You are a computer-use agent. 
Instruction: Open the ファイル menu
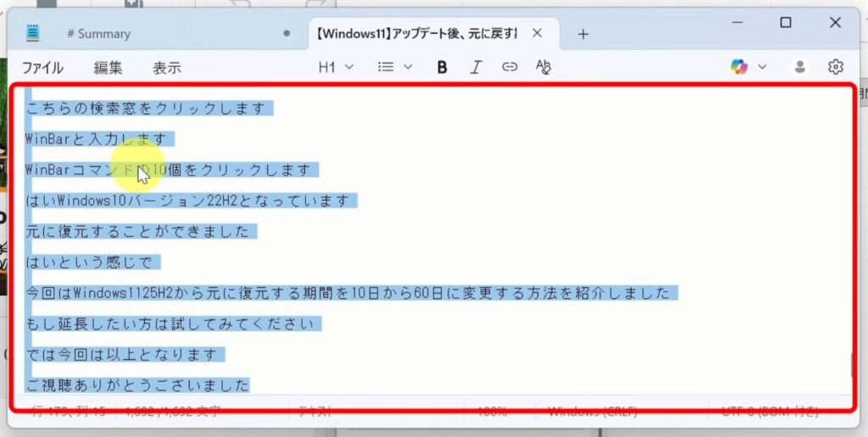tap(42, 68)
